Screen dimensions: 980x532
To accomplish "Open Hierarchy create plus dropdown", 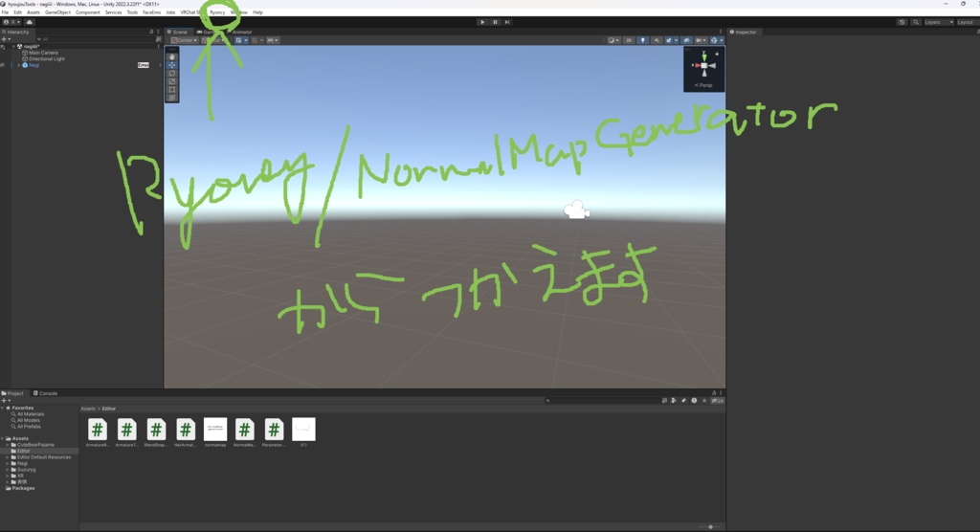I will pos(6,39).
